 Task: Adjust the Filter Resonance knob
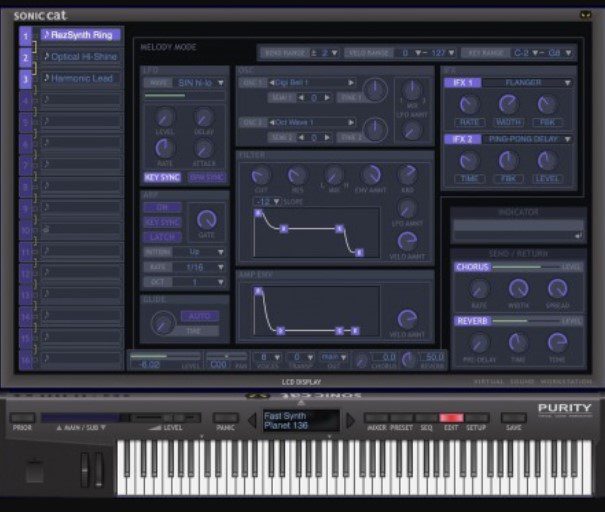click(x=297, y=175)
